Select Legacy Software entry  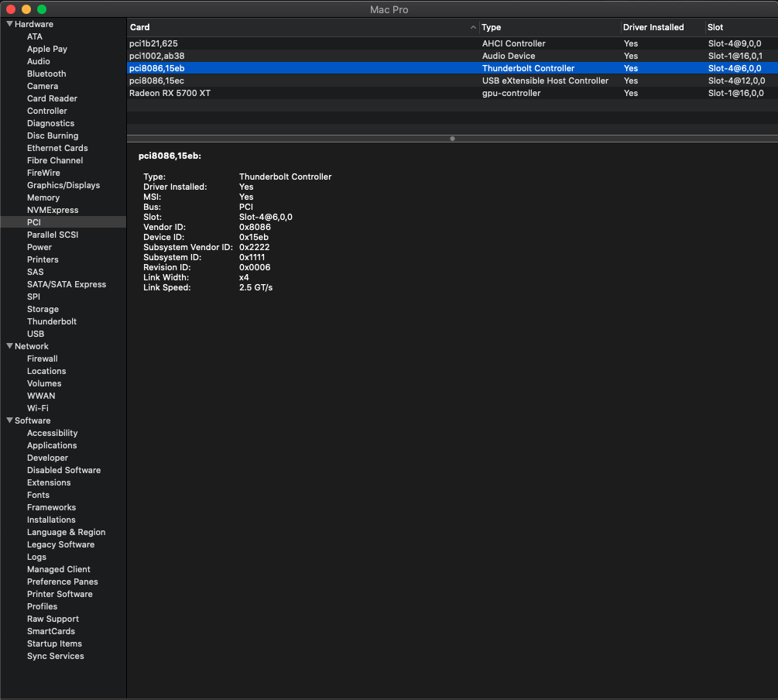(x=60, y=544)
